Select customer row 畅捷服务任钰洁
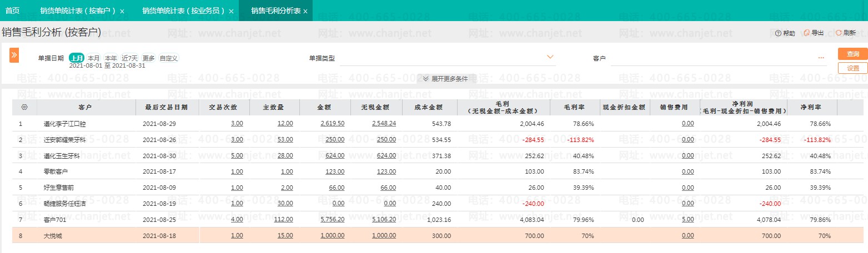Image resolution: width=868 pixels, height=253 pixels. point(438,204)
